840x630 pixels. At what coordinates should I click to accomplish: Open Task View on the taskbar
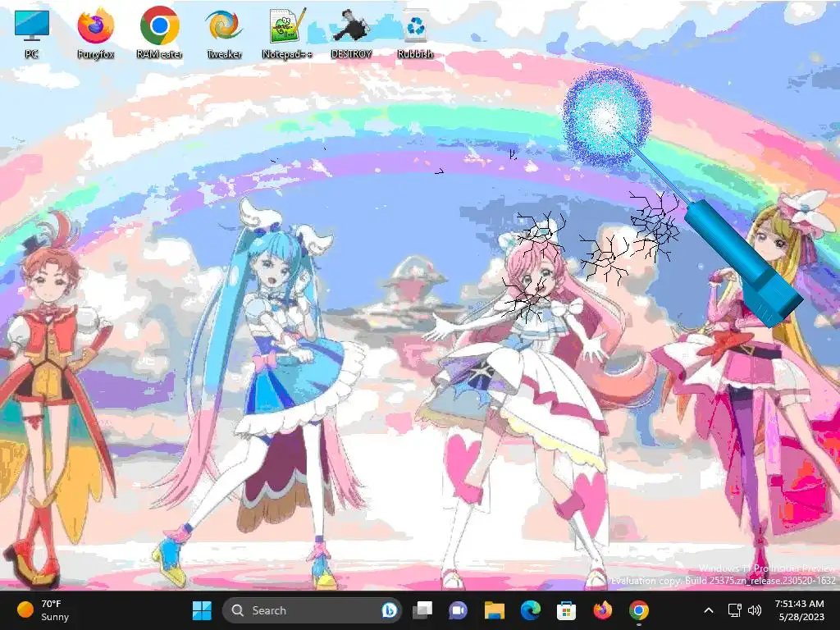point(422,610)
